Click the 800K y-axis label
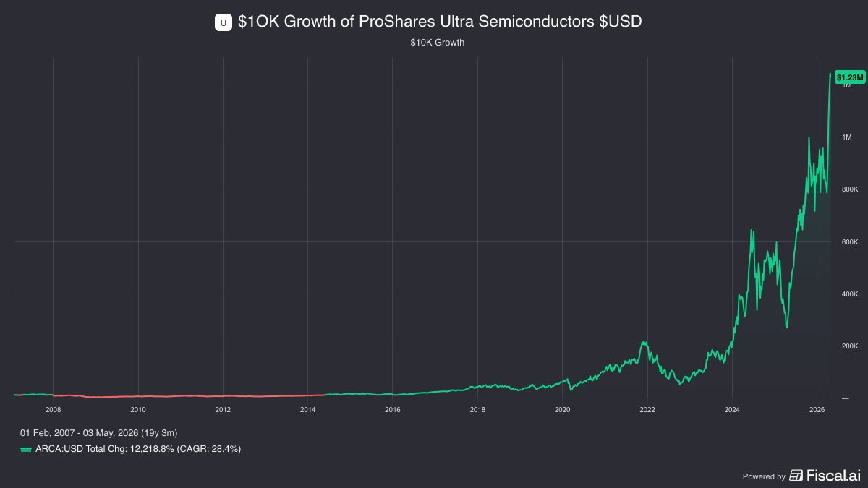Image resolution: width=868 pixels, height=488 pixels. [850, 189]
